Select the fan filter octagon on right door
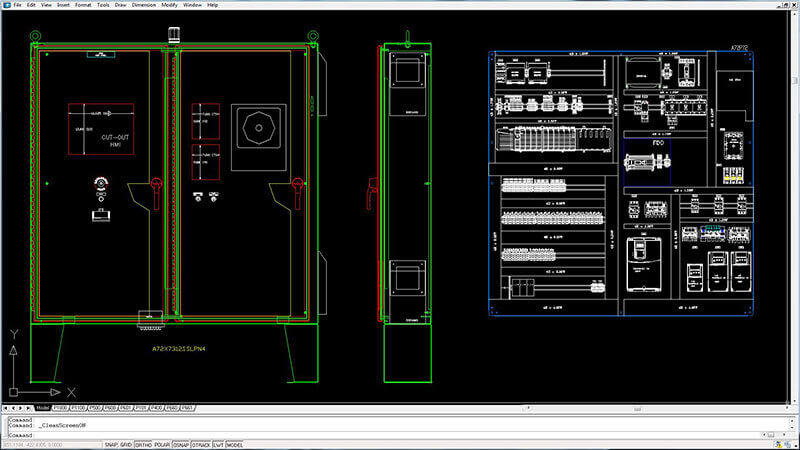Image resolution: width=800 pixels, height=450 pixels. coord(259,128)
